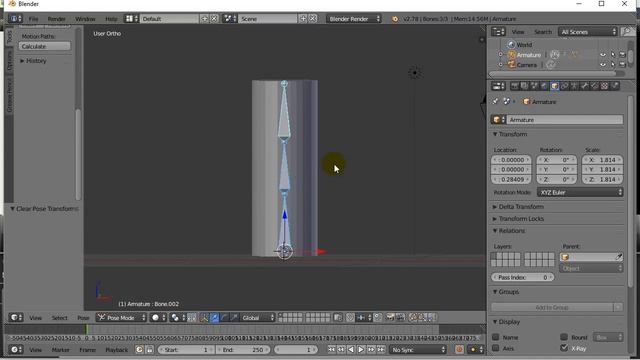Click the Rotation Z value field

pos(557,179)
